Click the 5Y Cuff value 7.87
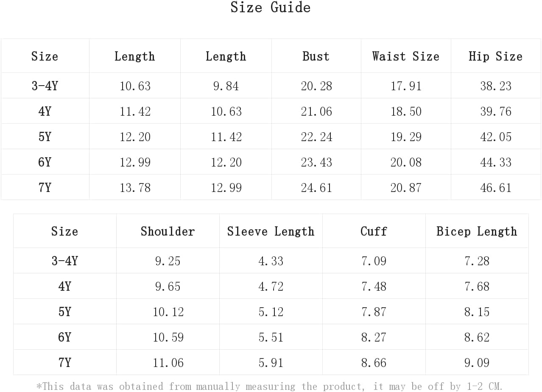Screen dimensions: 542x392 click(x=374, y=312)
